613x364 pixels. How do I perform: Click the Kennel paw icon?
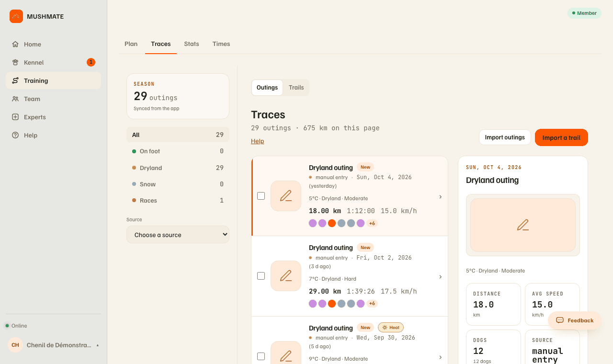pos(15,62)
